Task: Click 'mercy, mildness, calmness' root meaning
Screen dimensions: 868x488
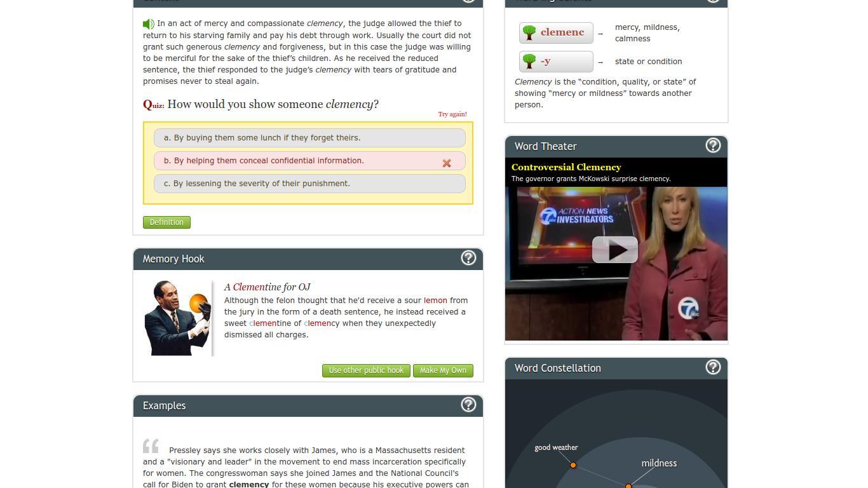Action: pos(648,33)
